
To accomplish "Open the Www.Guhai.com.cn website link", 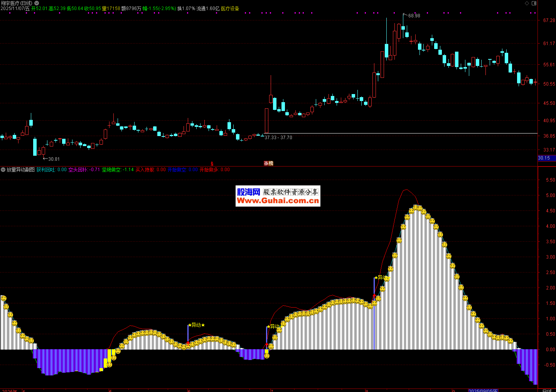I will pos(278,201).
